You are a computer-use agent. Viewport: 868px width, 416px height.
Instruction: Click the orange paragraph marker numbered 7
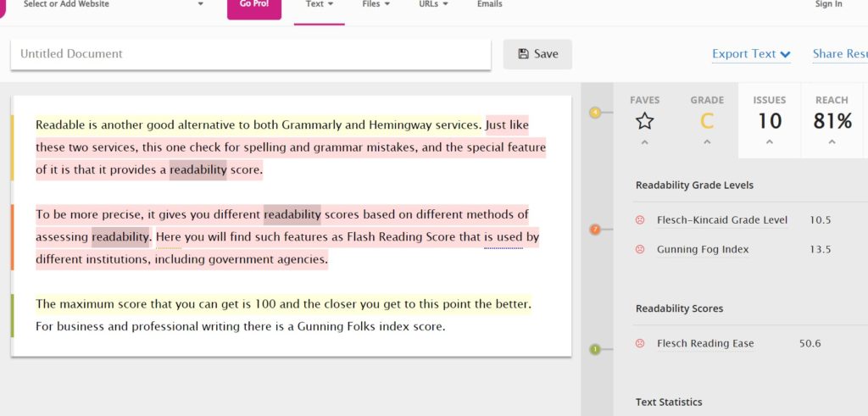595,229
